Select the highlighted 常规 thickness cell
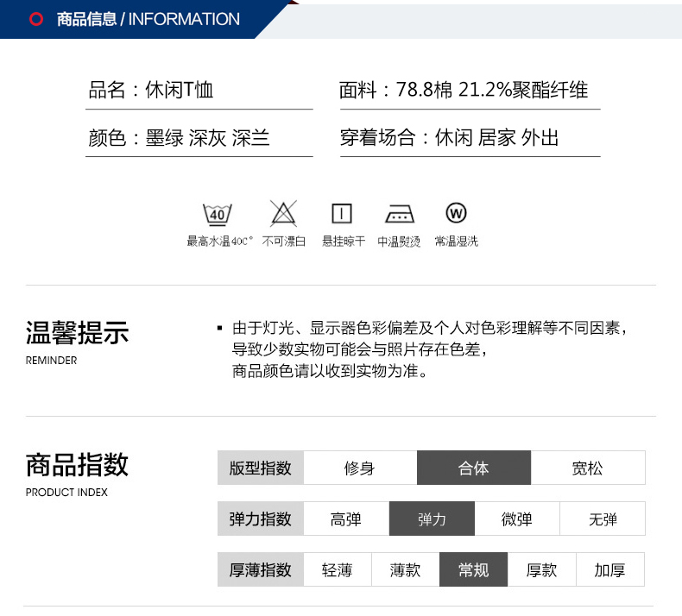The width and height of the screenshot is (682, 616). pos(473,569)
